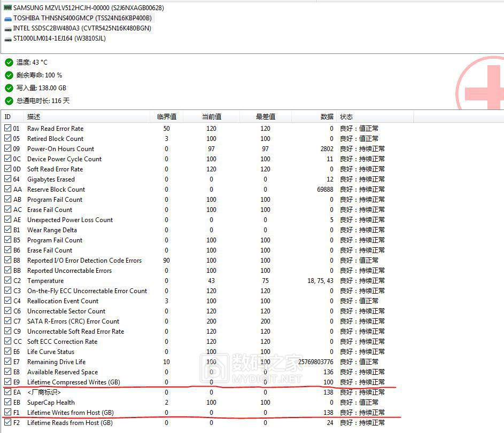
Task: Click the remaining life 100% green check icon
Action: pyautogui.click(x=9, y=75)
